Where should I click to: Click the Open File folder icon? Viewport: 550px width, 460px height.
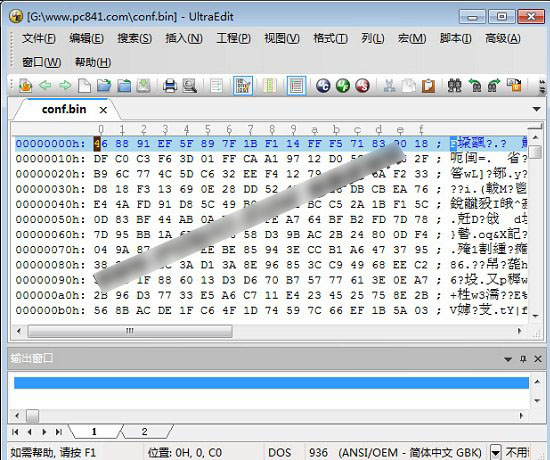click(104, 86)
